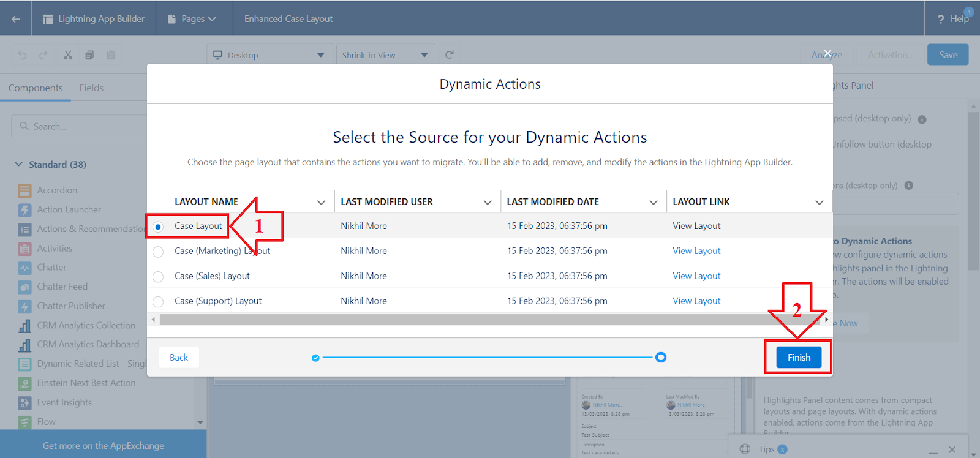Screen dimensions: 980x458
Task: Click final step marker on progress bar
Action: tap(661, 358)
